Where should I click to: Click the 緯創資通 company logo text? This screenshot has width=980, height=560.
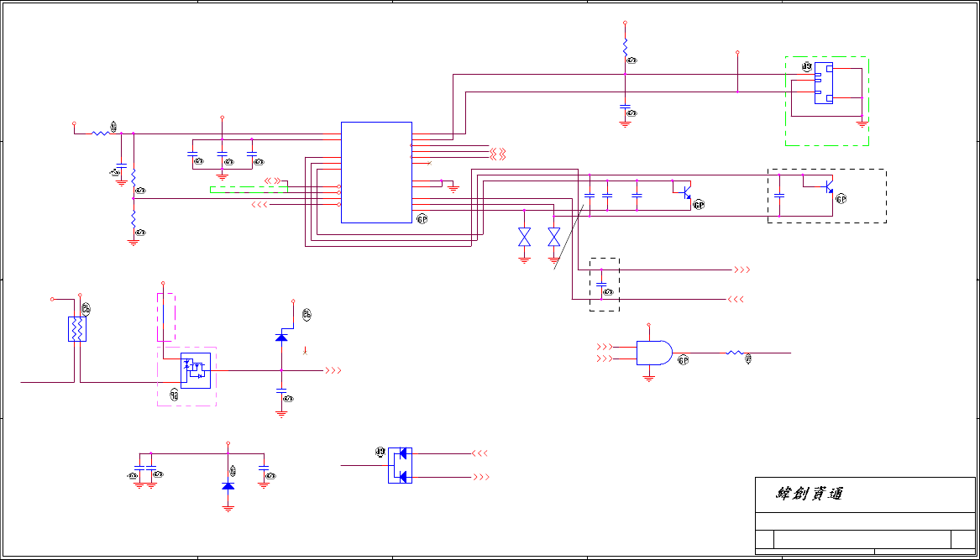[810, 494]
